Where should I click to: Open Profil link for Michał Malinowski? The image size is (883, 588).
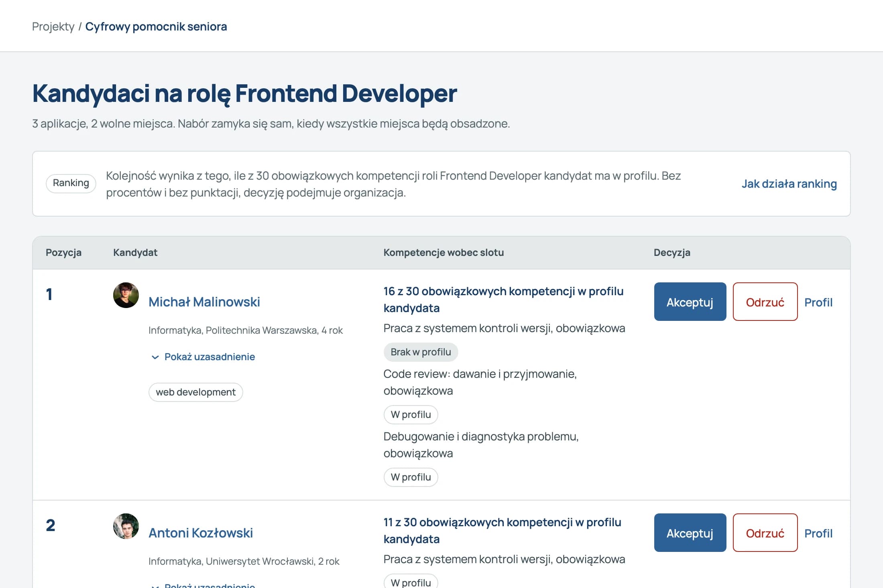coord(818,302)
